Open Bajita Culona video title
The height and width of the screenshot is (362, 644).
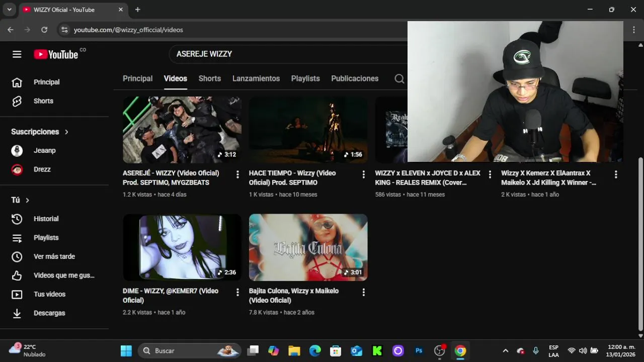coord(294,295)
